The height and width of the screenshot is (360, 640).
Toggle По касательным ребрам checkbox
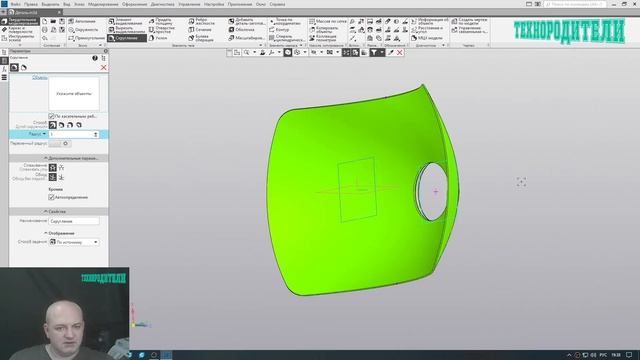[51, 116]
